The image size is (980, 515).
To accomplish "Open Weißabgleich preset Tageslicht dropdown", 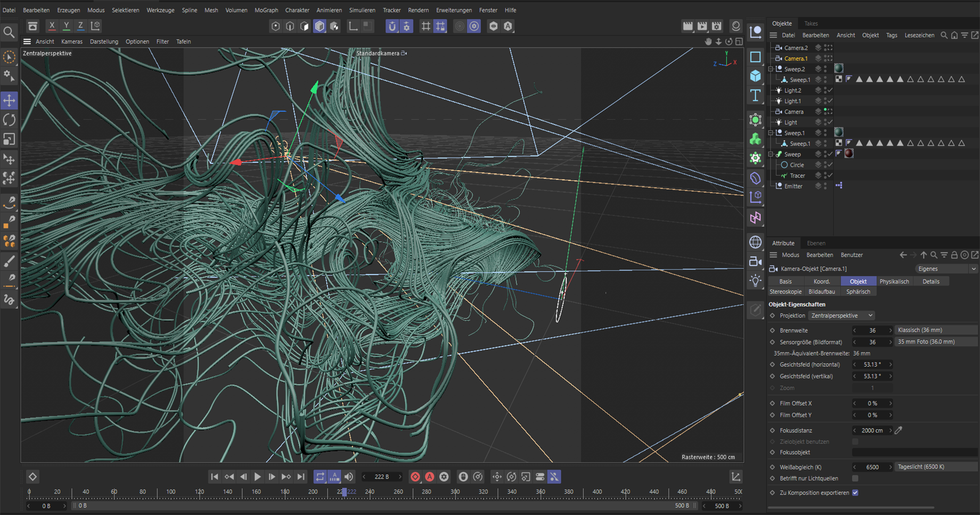I will tap(936, 467).
